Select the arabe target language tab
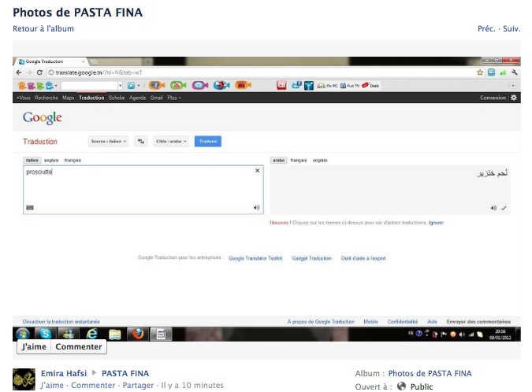 click(278, 161)
